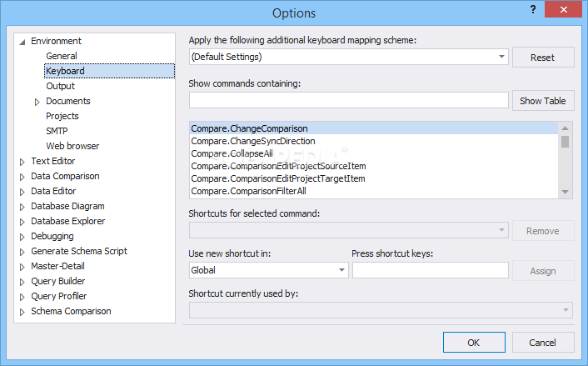Image resolution: width=588 pixels, height=366 pixels.
Task: Click OK to confirm options
Action: [x=474, y=343]
